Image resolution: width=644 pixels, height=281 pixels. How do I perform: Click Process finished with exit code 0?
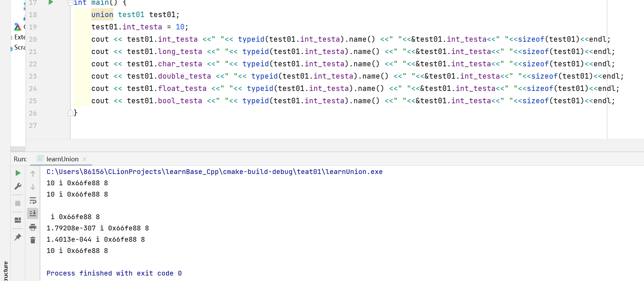click(114, 273)
